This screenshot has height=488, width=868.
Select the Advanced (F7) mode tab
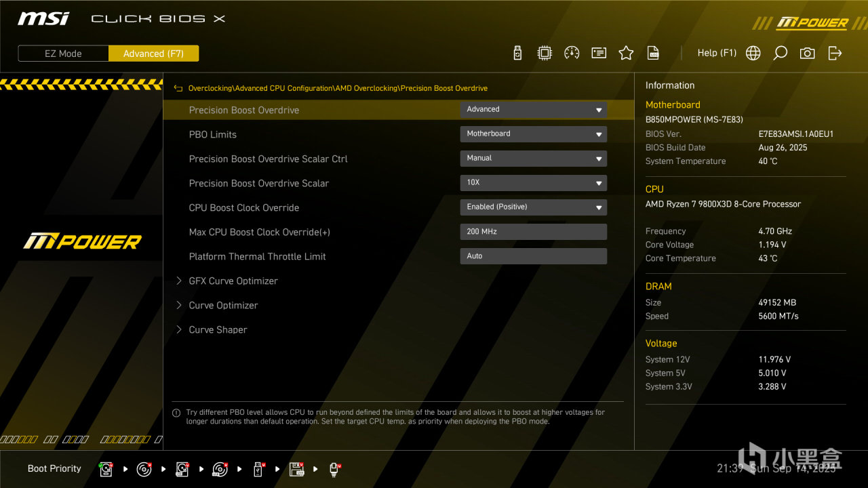[x=153, y=54]
